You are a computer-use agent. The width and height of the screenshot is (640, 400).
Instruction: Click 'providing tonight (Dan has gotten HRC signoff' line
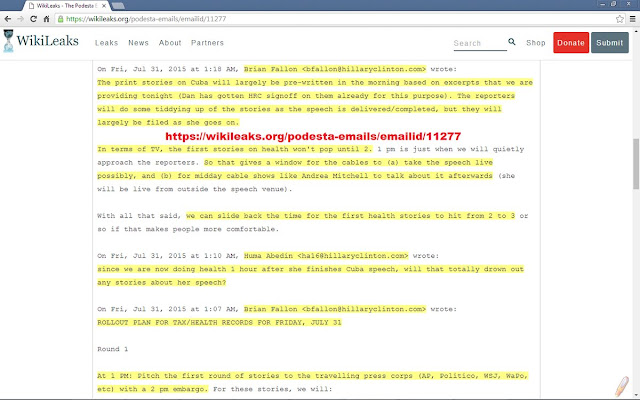[306, 96]
